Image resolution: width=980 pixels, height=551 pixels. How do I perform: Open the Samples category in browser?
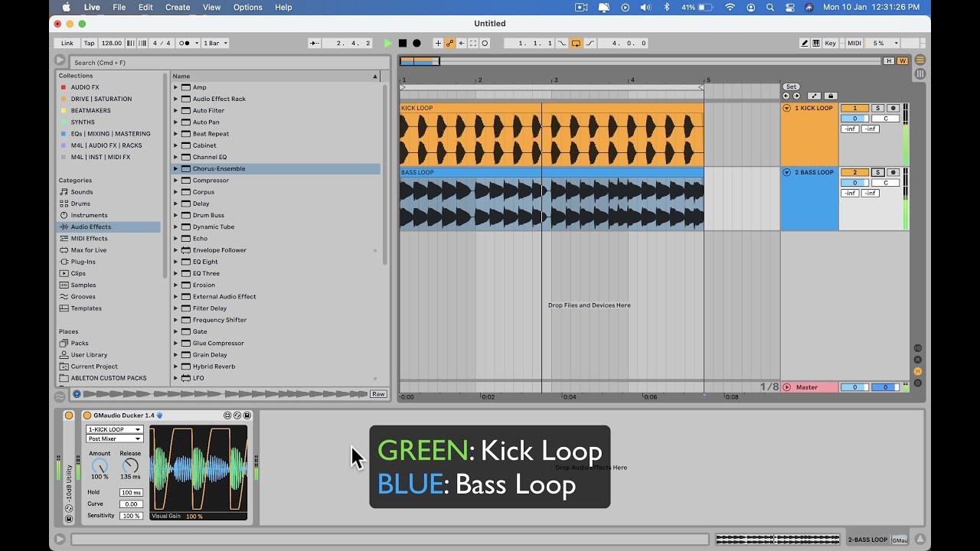click(x=83, y=285)
